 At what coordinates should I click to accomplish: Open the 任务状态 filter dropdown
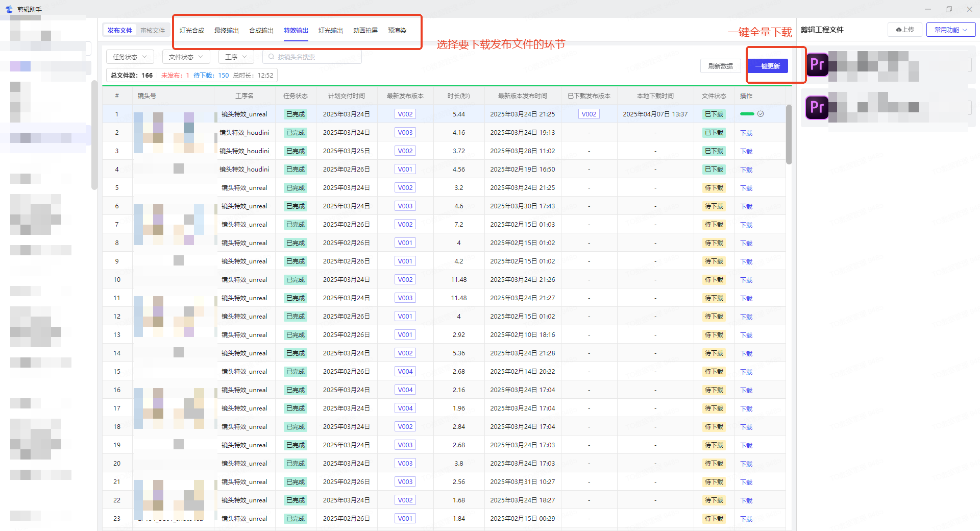tap(130, 57)
